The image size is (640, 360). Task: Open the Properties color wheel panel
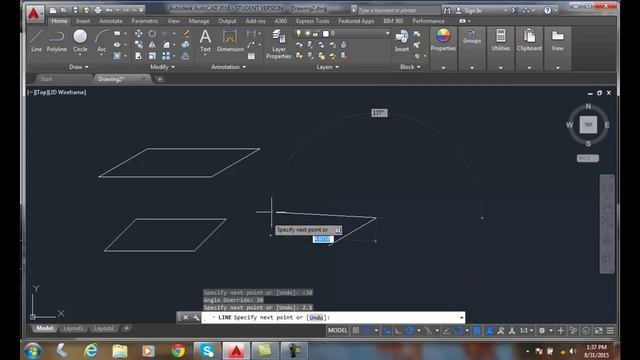click(x=443, y=40)
